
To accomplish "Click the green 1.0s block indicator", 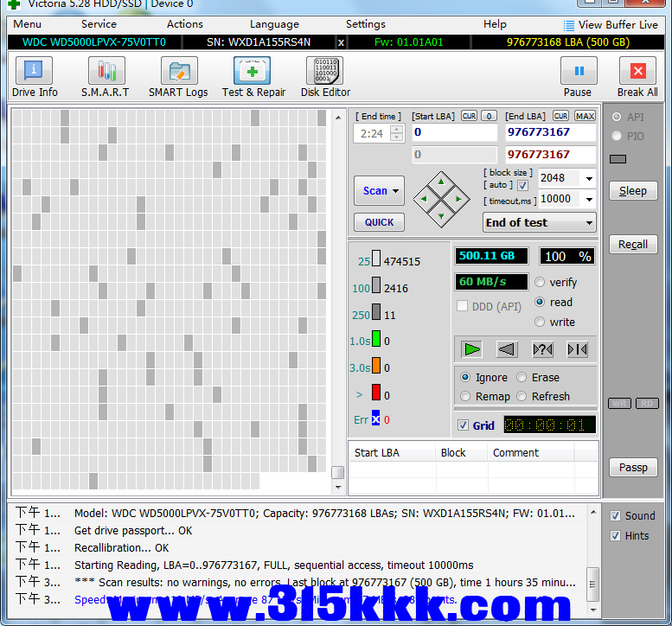I will [376, 338].
